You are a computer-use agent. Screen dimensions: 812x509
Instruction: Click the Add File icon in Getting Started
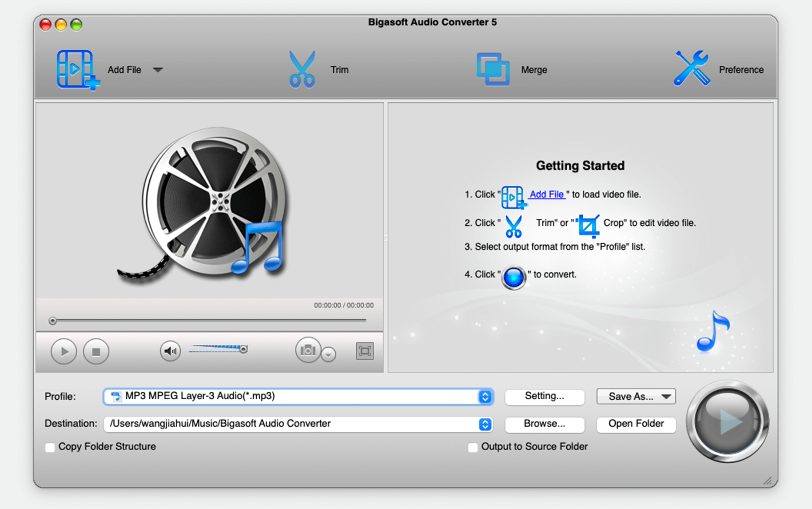514,197
